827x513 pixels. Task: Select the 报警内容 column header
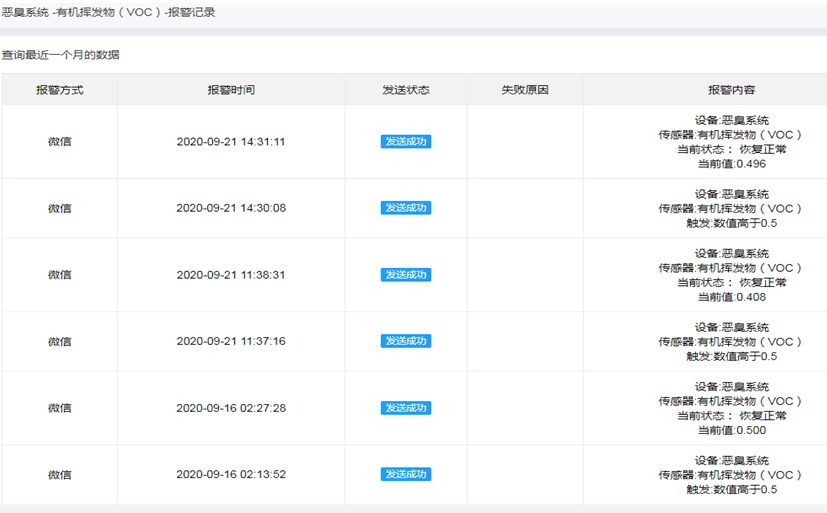731,90
